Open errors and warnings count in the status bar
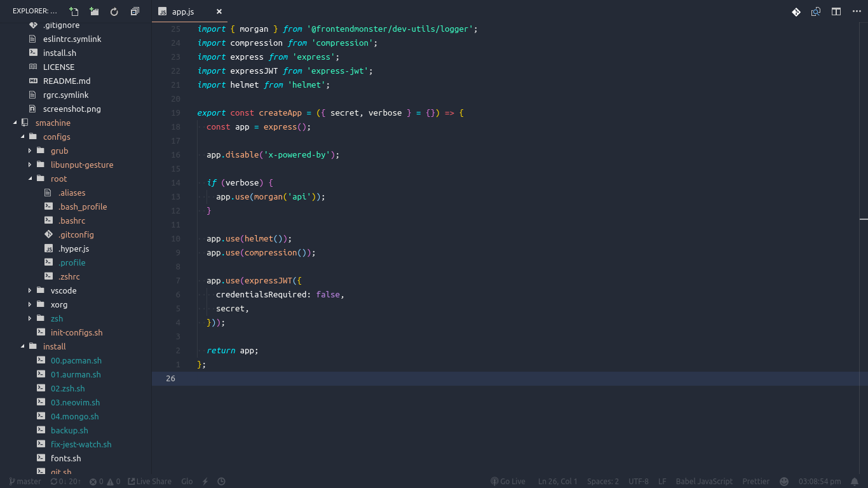Screen dimensions: 868x488 [105, 482]
